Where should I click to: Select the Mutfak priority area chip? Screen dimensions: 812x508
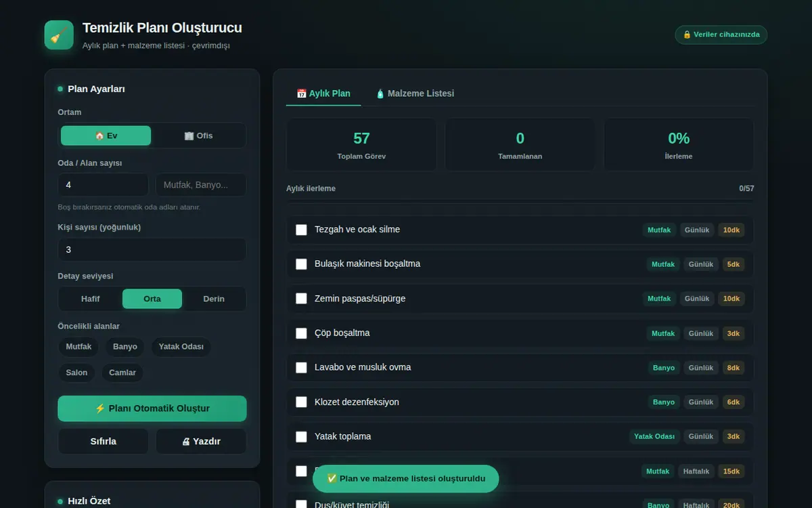coord(78,347)
